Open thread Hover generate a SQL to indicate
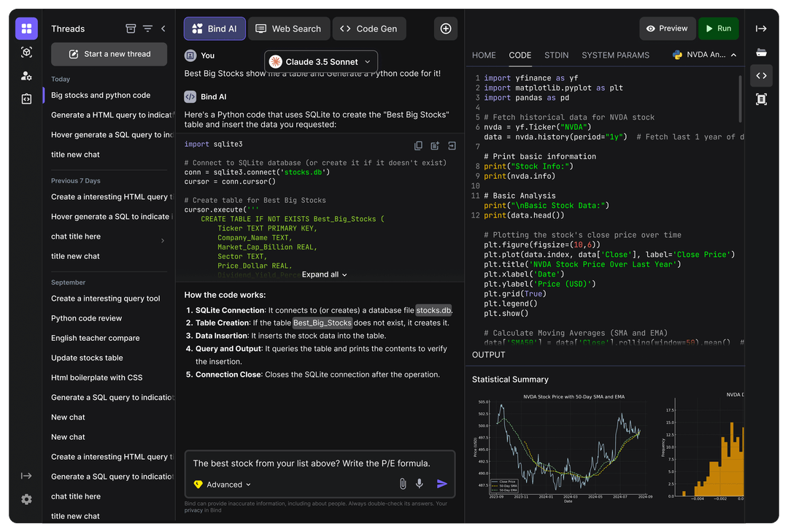 [112, 217]
